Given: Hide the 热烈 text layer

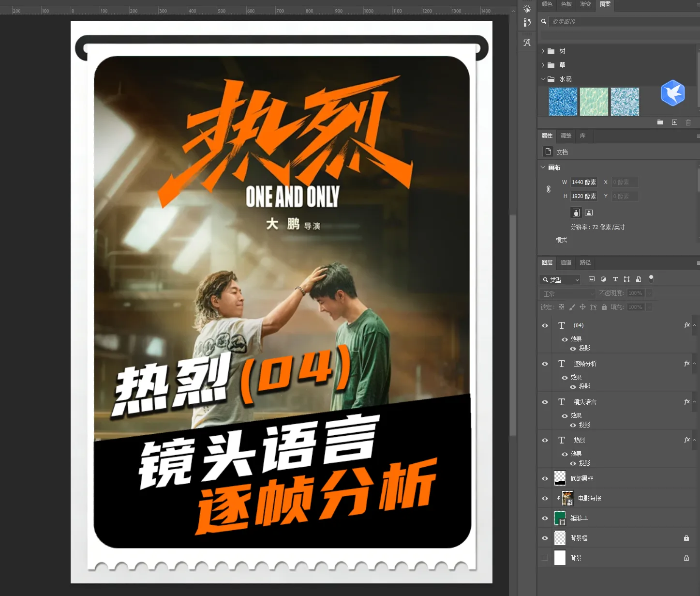Looking at the screenshot, I should click(545, 440).
